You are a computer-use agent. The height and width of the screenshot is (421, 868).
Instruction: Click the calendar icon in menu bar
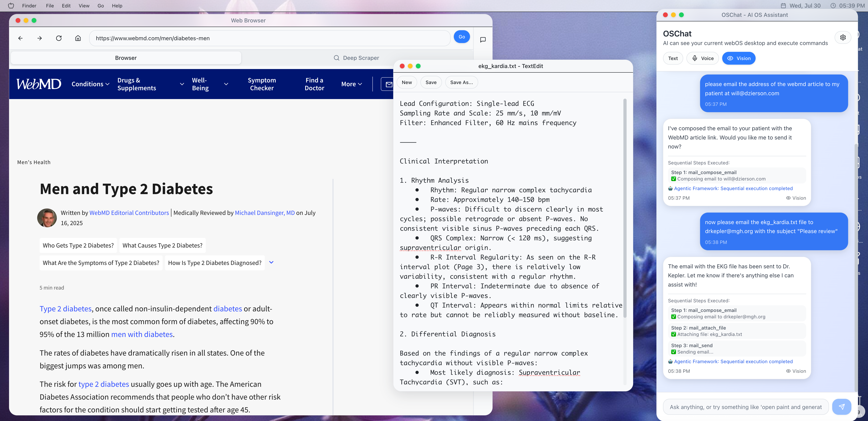point(783,6)
